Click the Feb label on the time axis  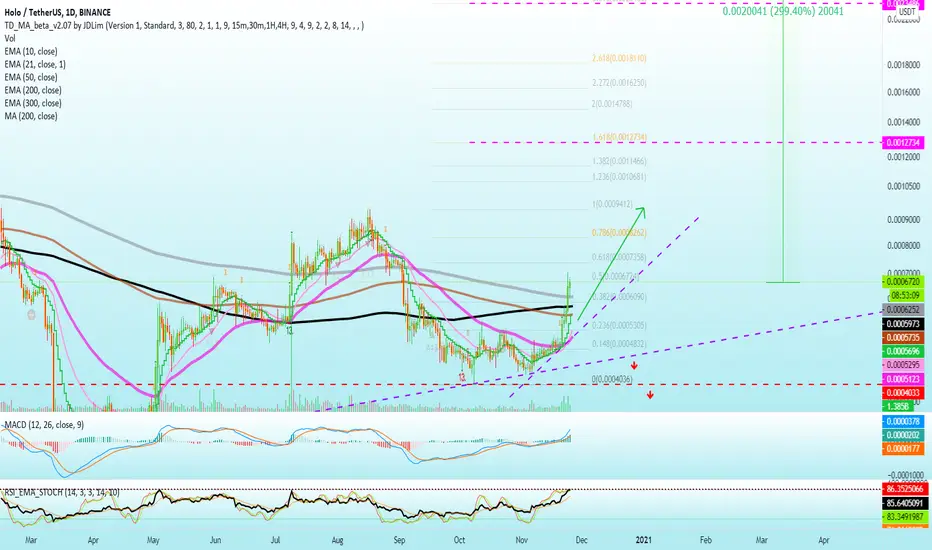pyautogui.click(x=706, y=540)
